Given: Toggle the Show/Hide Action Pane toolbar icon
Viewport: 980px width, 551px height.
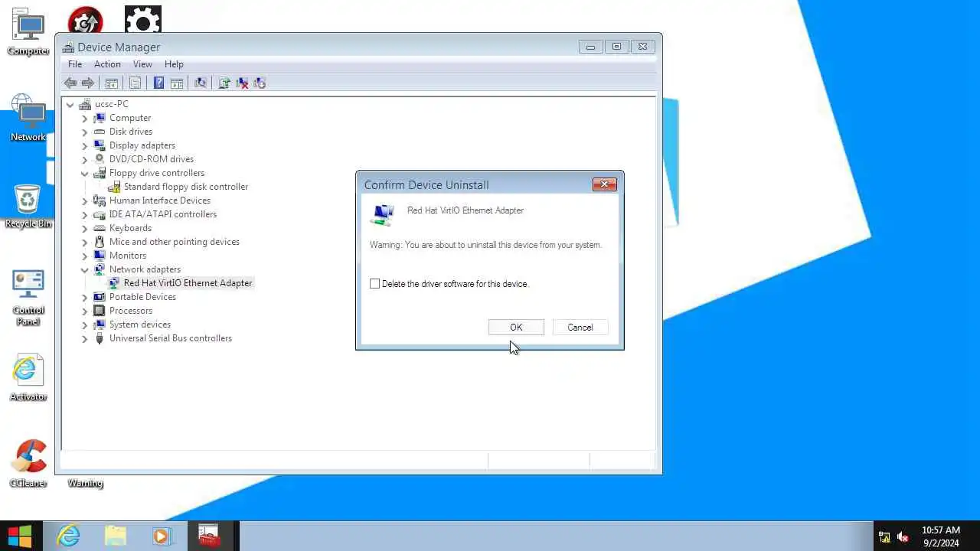Looking at the screenshot, I should point(176,83).
